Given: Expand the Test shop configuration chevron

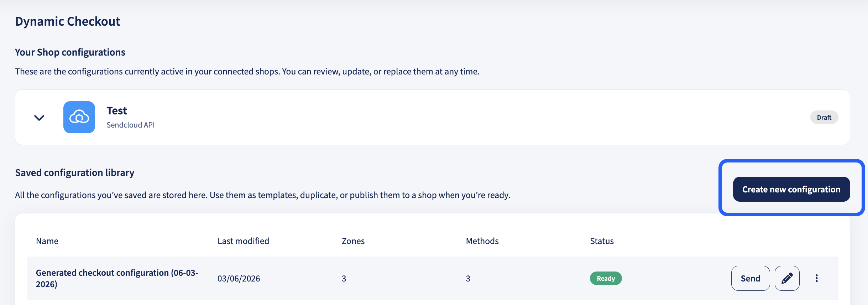Looking at the screenshot, I should pyautogui.click(x=39, y=118).
